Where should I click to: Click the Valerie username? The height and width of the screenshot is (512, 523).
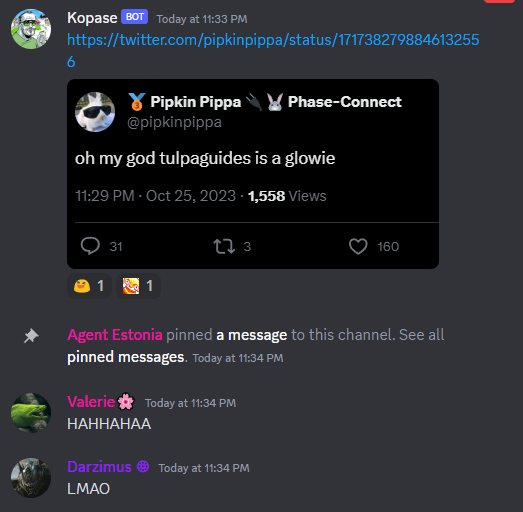point(91,401)
